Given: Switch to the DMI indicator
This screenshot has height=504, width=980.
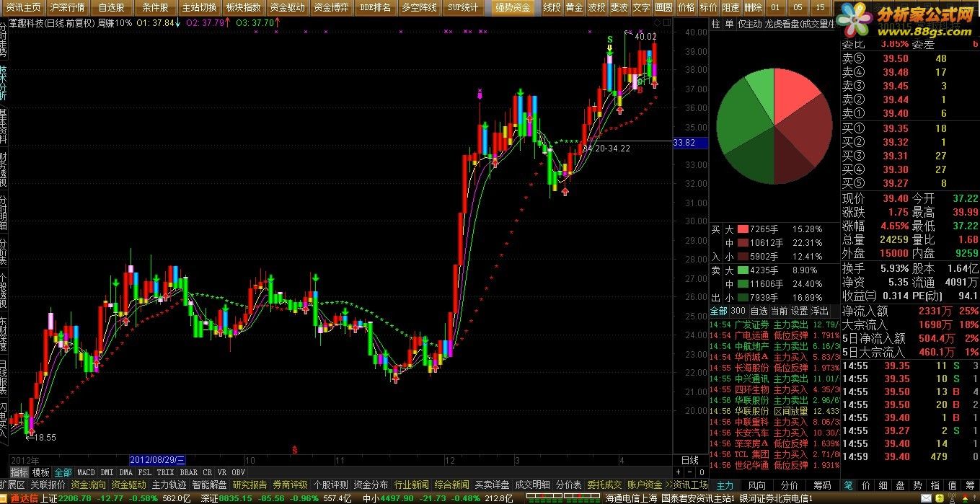Looking at the screenshot, I should click(x=107, y=472).
